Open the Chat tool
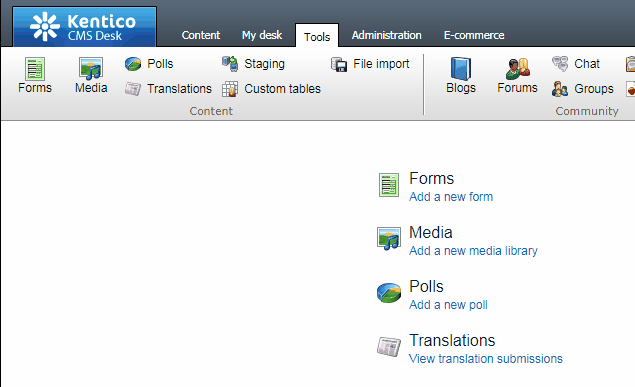Screen dimensions: 635x387 [x=575, y=64]
